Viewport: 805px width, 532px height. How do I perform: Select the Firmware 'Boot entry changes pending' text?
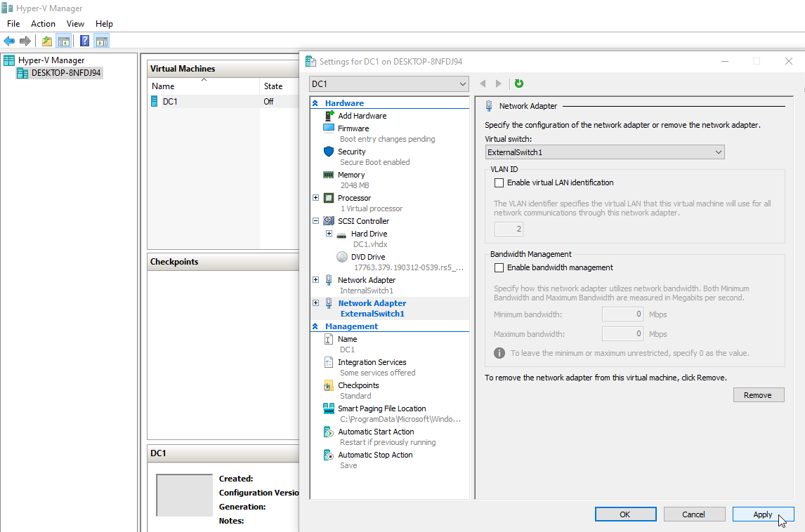388,139
